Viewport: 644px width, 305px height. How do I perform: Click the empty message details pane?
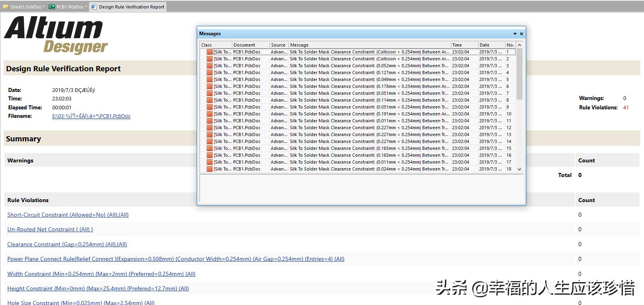click(361, 188)
